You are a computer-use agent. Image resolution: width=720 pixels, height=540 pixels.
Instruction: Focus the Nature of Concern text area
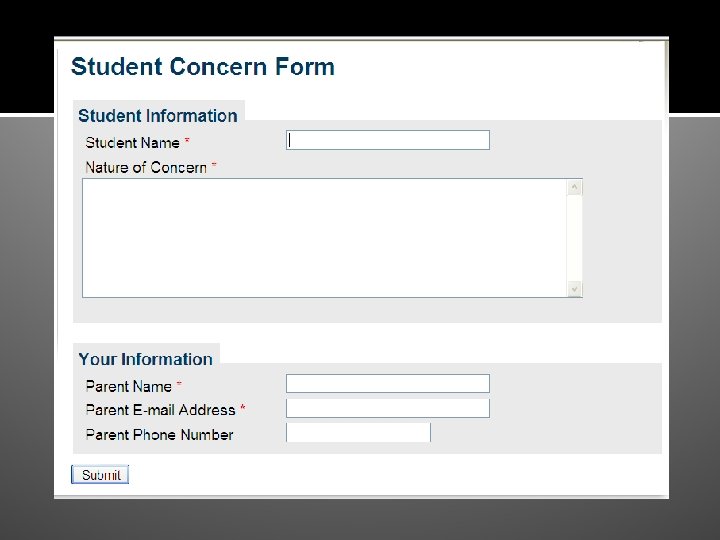pos(324,238)
